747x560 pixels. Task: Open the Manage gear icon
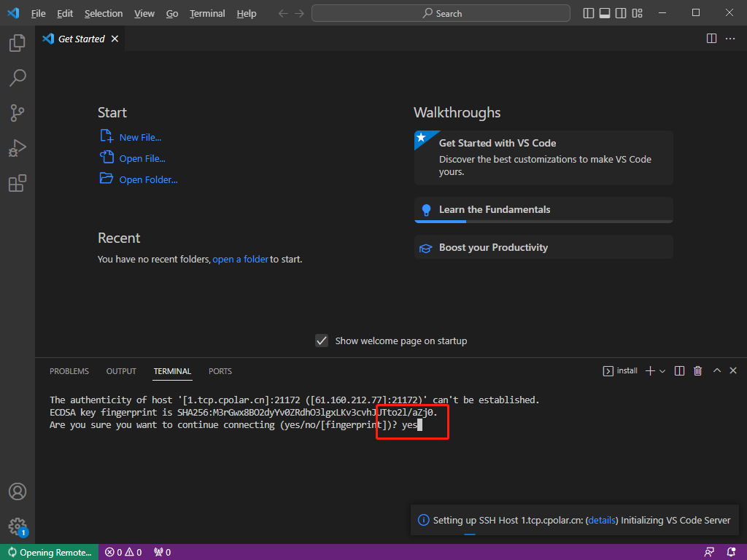tap(18, 526)
